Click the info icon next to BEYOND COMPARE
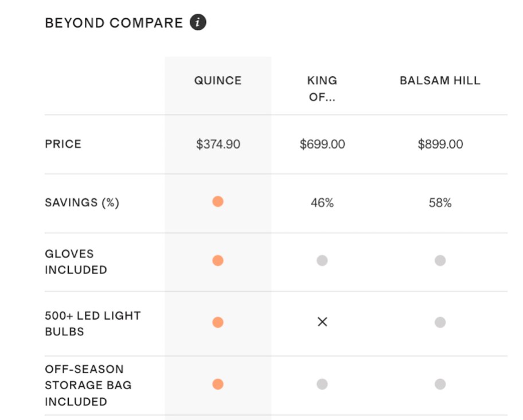This screenshot has height=420, width=523. pos(198,22)
